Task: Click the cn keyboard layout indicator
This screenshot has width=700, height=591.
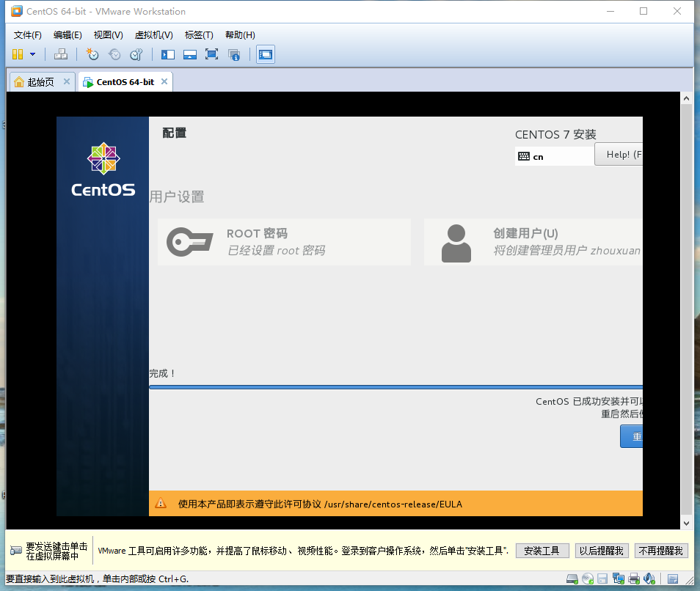Action: (x=555, y=157)
